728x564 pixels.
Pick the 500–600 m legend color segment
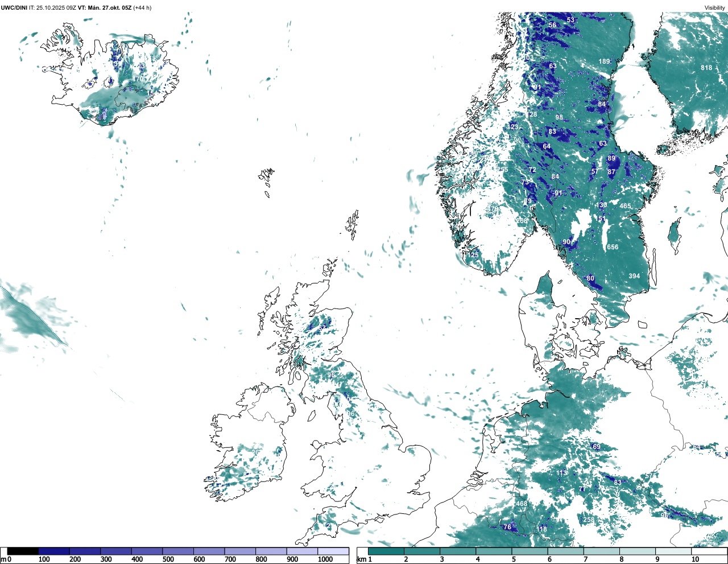click(178, 551)
